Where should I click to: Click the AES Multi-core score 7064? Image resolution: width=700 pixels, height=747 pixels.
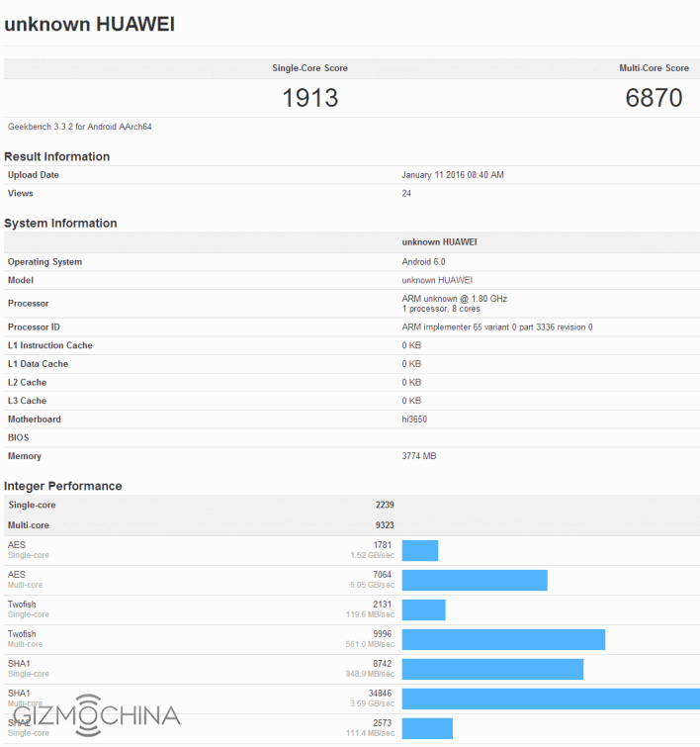[383, 575]
